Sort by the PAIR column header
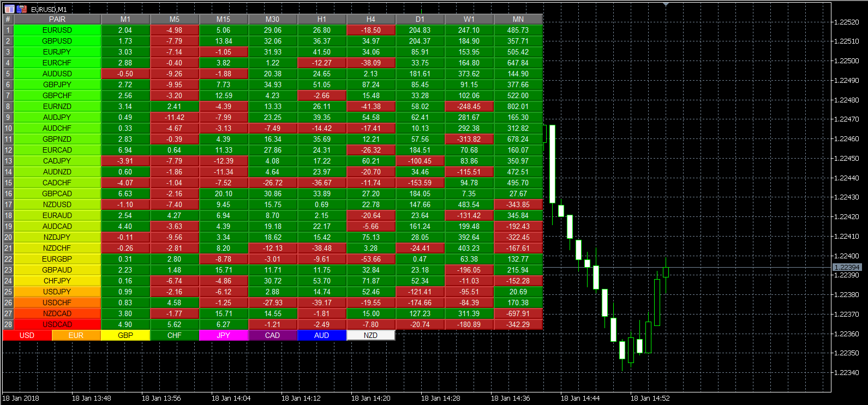The height and width of the screenshot is (405, 868). point(57,19)
